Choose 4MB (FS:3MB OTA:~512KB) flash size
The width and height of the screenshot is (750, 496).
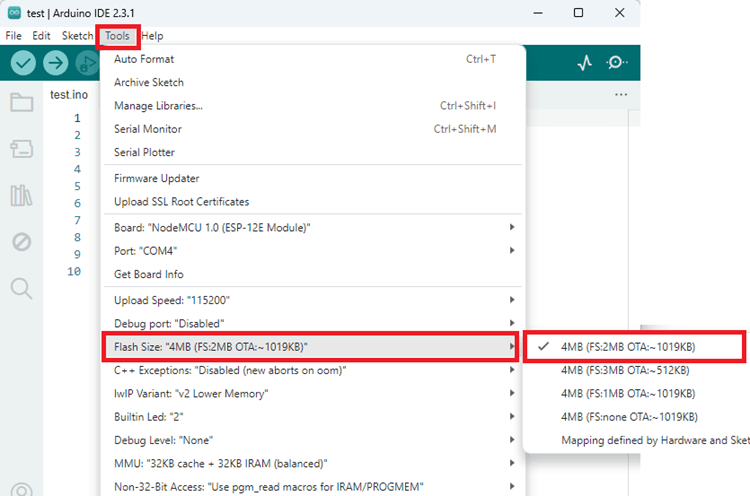[x=628, y=369]
